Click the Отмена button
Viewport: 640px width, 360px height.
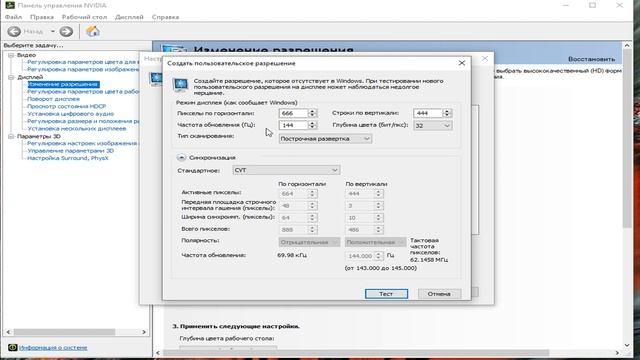[x=439, y=294]
